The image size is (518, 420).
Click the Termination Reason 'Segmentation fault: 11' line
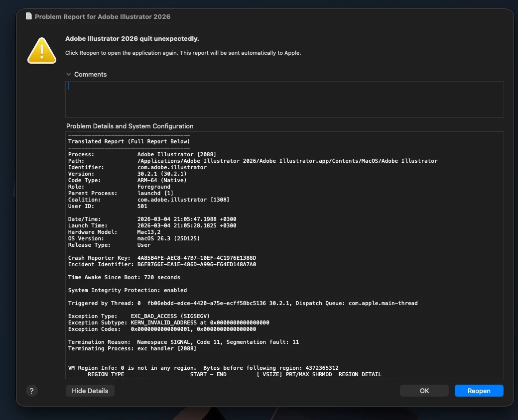tap(183, 342)
